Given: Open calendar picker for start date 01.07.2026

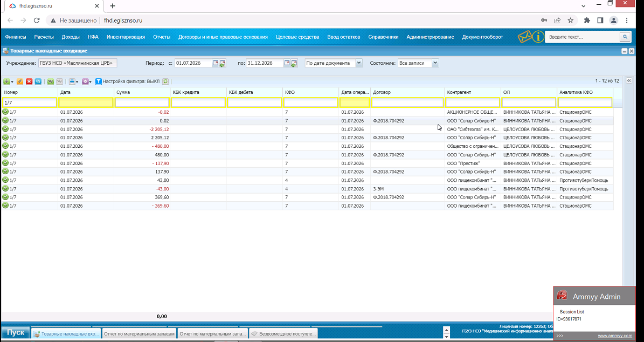Looking at the screenshot, I should tap(215, 63).
